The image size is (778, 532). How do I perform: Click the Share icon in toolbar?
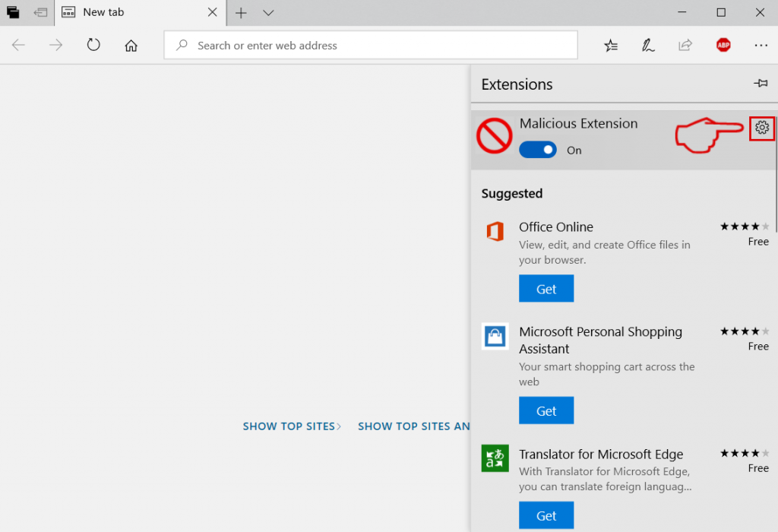[x=685, y=46]
